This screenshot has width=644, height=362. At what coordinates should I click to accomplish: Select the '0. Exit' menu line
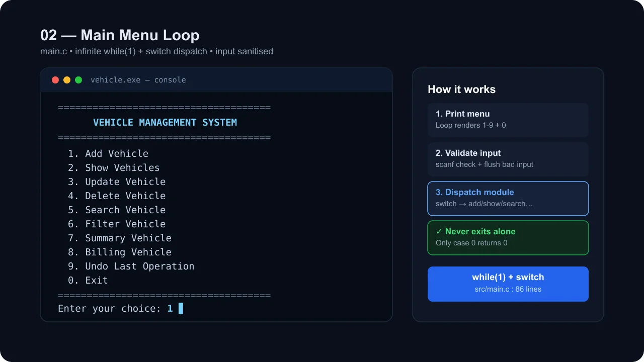[x=88, y=280]
